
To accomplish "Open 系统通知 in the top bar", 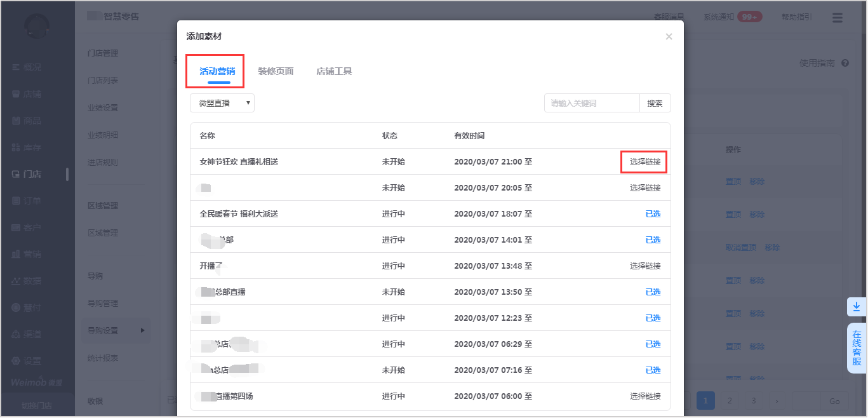I will 719,18.
